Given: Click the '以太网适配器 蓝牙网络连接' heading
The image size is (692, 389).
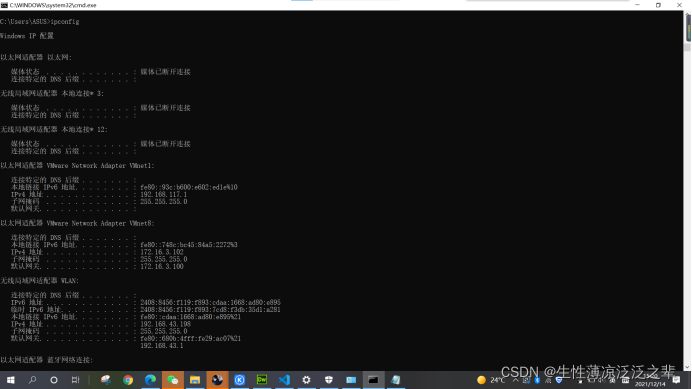Looking at the screenshot, I should (x=46, y=360).
